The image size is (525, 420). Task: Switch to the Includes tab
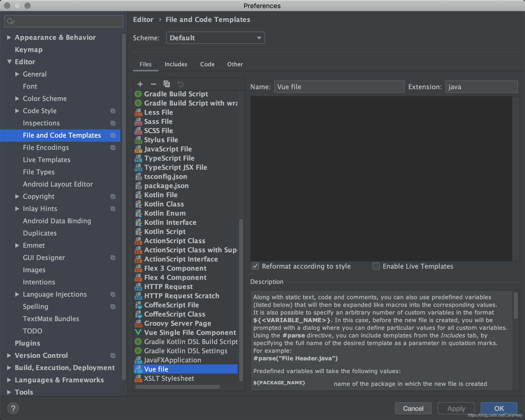176,64
